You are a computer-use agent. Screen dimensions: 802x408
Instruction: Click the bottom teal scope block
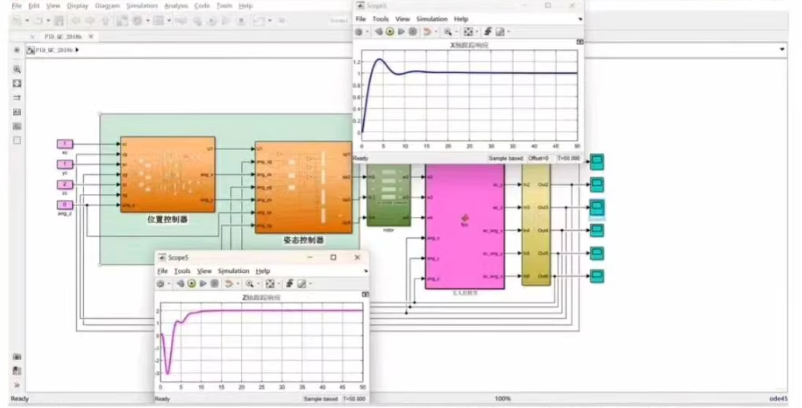[597, 276]
